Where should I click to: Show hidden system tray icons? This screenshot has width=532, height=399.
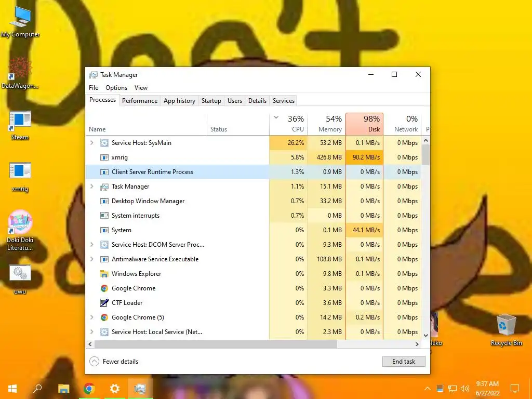(x=428, y=389)
